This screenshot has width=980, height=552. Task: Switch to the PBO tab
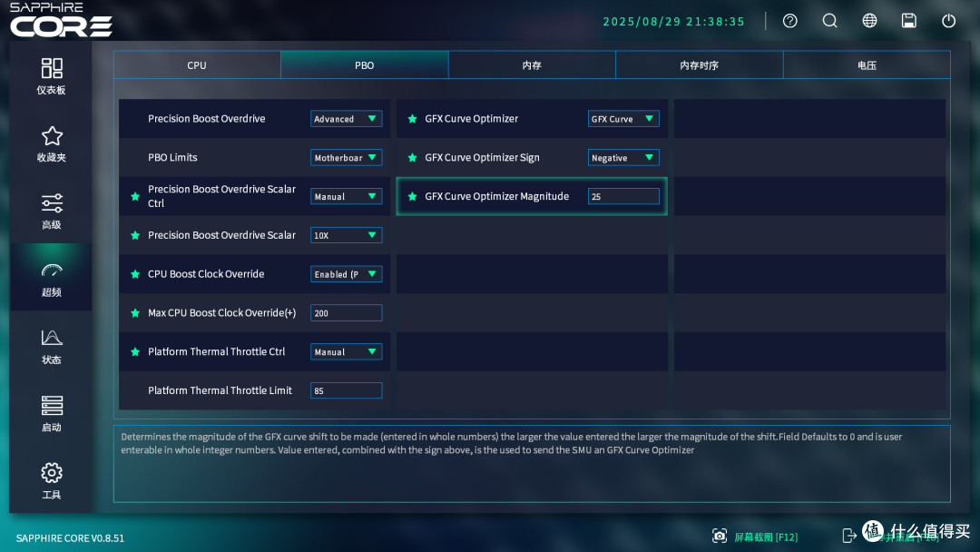pos(365,65)
